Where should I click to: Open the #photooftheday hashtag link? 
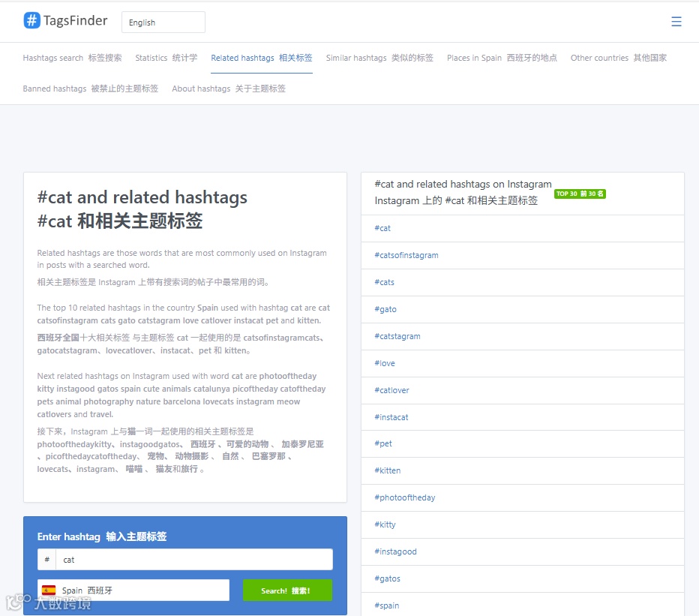pyautogui.click(x=405, y=497)
